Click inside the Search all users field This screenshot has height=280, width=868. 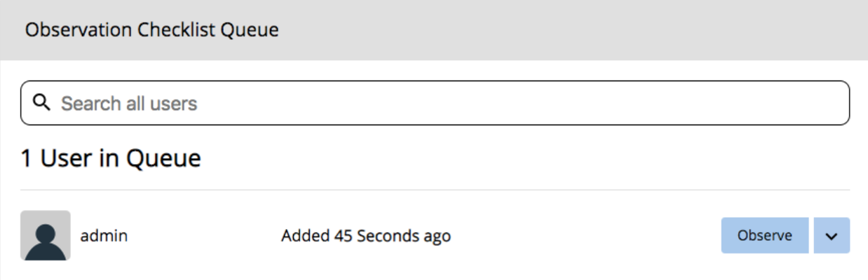pos(435,104)
